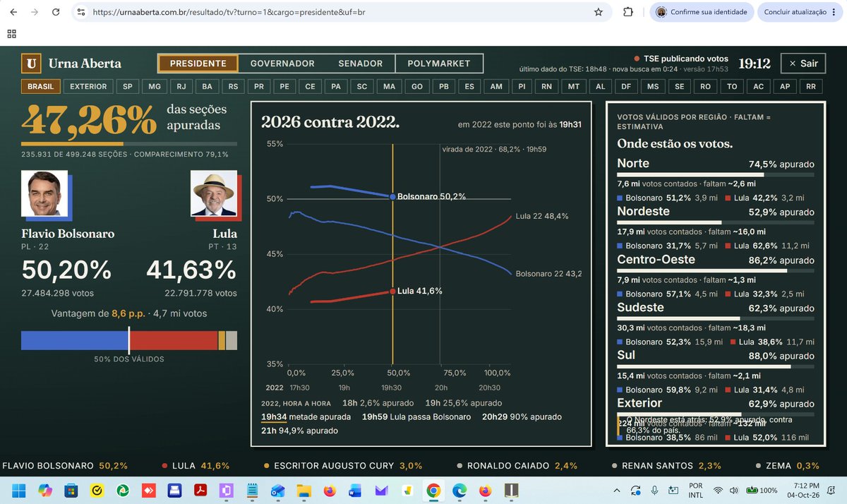Image resolution: width=847 pixels, height=504 pixels.
Task: Open the Windows Start menu
Action: point(19,490)
